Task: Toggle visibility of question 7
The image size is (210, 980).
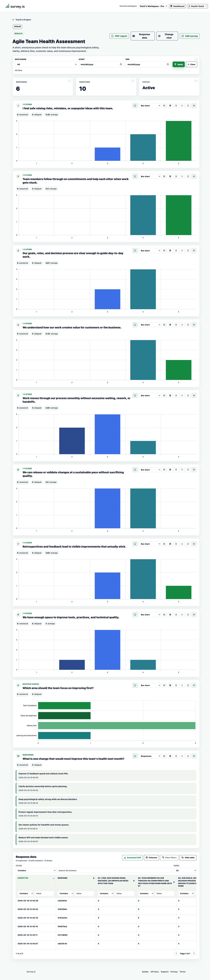Action: pyautogui.click(x=194, y=544)
